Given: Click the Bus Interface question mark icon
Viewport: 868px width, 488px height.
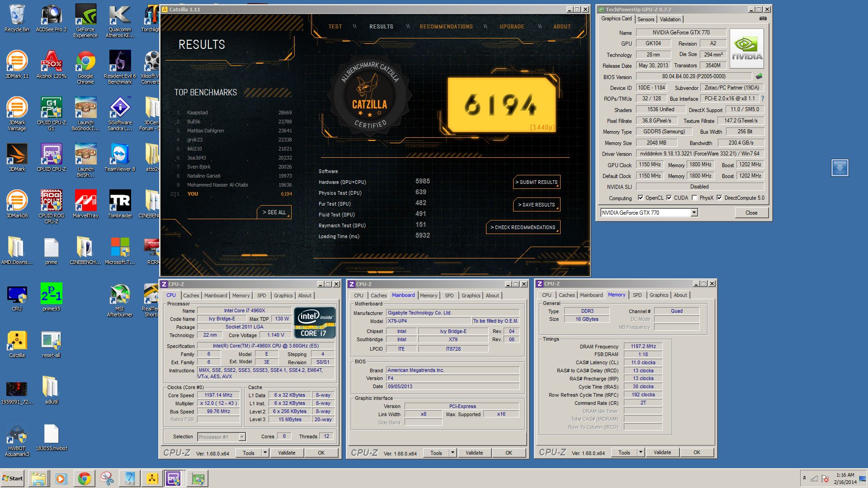Looking at the screenshot, I should 763,99.
